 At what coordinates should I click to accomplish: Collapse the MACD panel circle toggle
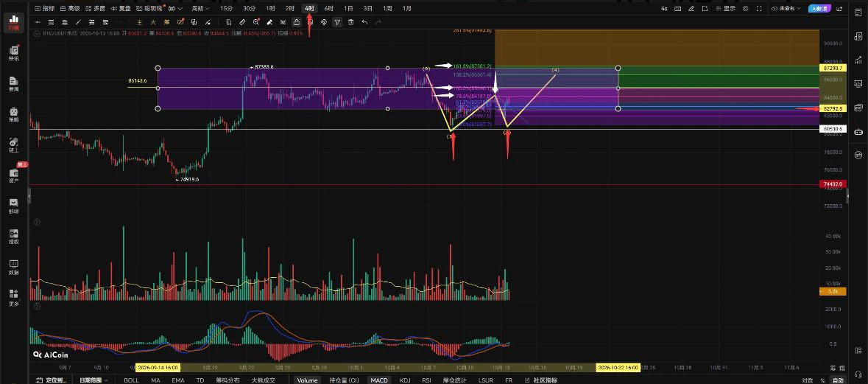[37, 306]
